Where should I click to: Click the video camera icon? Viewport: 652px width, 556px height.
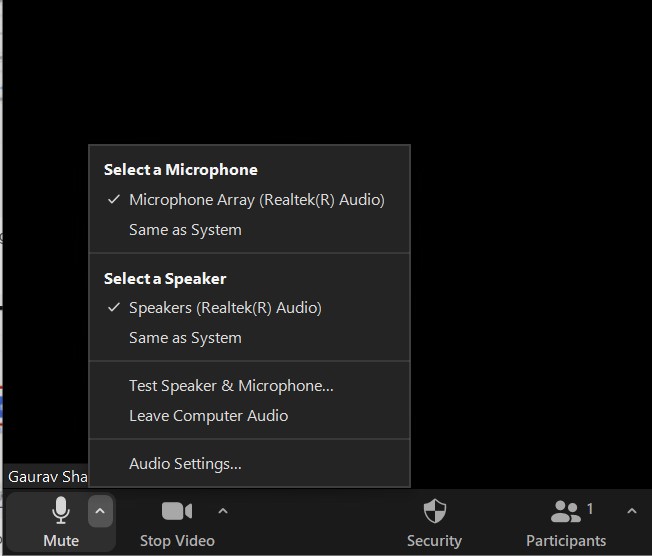(x=176, y=511)
